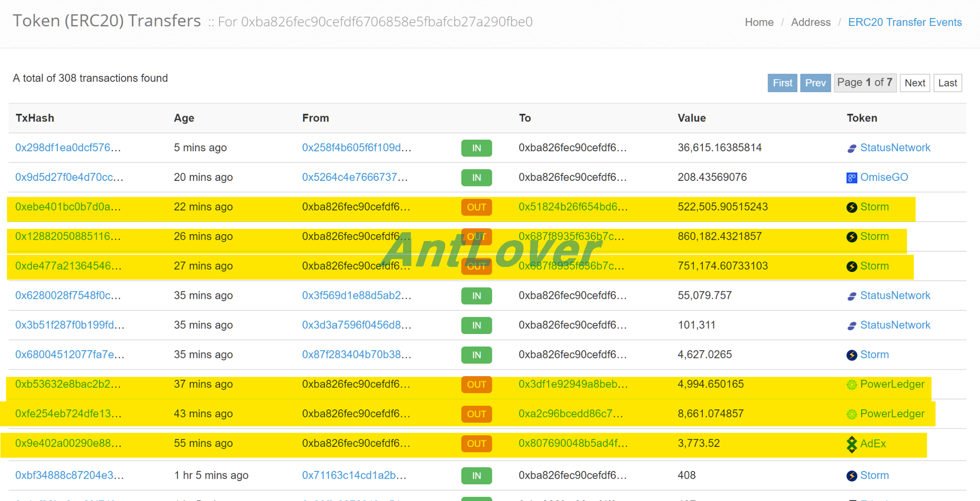
Task: Click the OUT badge in AdEx row
Action: click(x=476, y=444)
